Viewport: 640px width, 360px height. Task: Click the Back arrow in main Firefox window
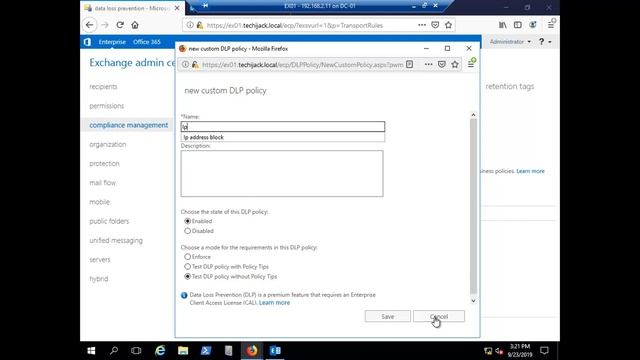pyautogui.click(x=90, y=25)
